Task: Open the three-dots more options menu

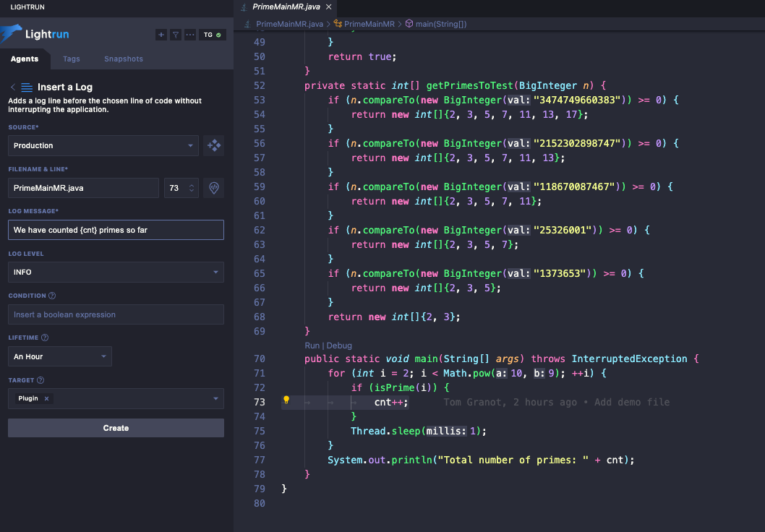Action: point(190,35)
